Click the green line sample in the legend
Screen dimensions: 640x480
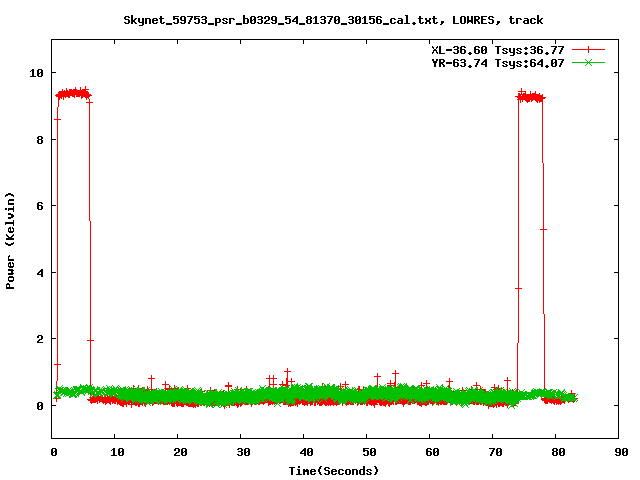tap(588, 63)
